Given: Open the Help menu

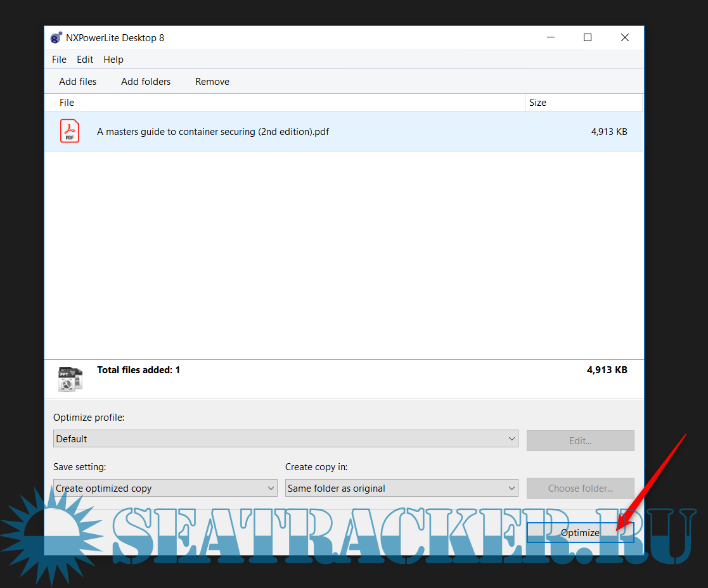Looking at the screenshot, I should pyautogui.click(x=113, y=60).
